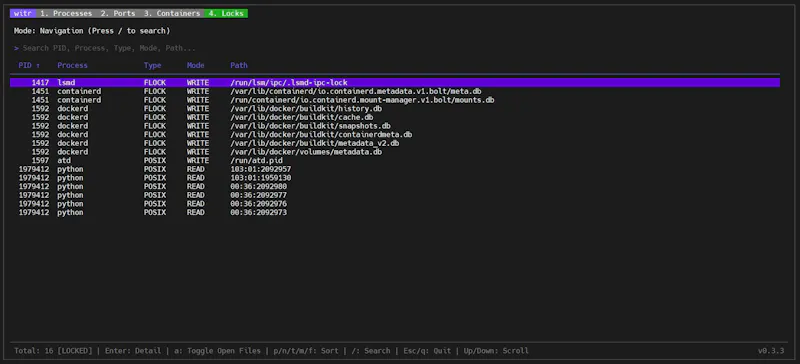Image resolution: width=800 pixels, height=364 pixels.
Task: Click the atd process name
Action: tap(64, 161)
